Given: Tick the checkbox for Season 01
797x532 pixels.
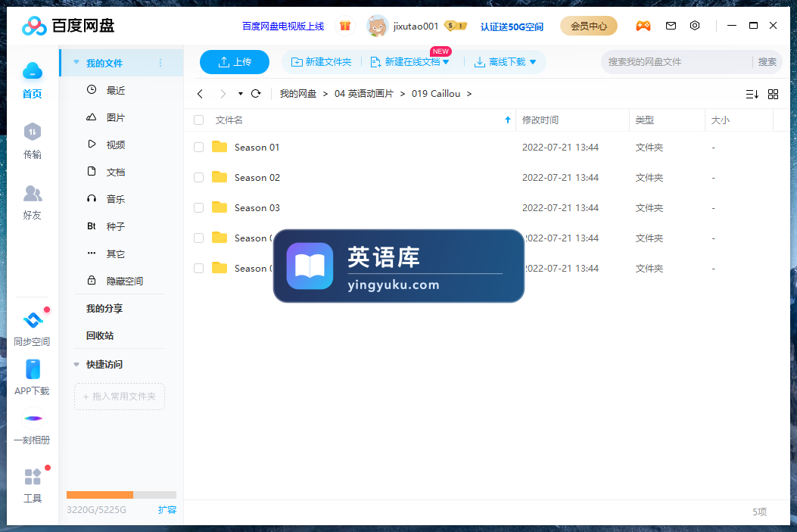Looking at the screenshot, I should pos(199,148).
